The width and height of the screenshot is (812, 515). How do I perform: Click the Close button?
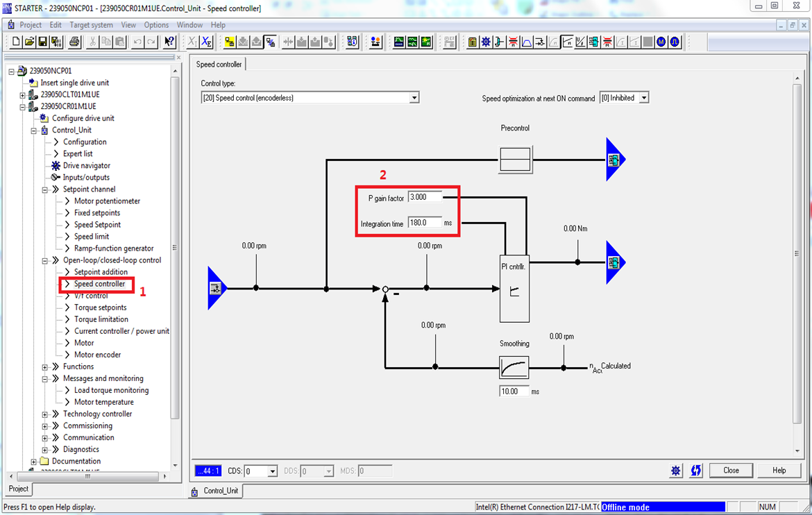tap(731, 471)
